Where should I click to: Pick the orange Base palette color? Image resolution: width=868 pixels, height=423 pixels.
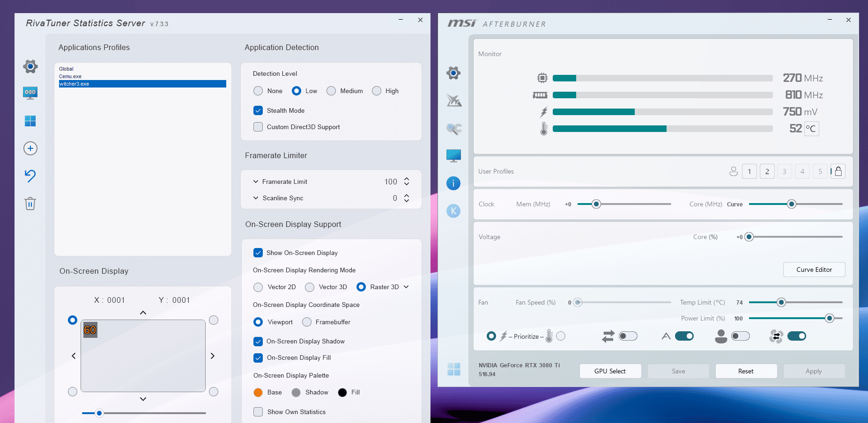(258, 392)
